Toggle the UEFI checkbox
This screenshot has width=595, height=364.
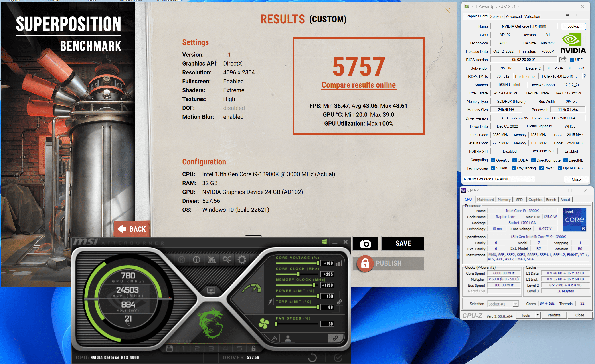coord(572,60)
